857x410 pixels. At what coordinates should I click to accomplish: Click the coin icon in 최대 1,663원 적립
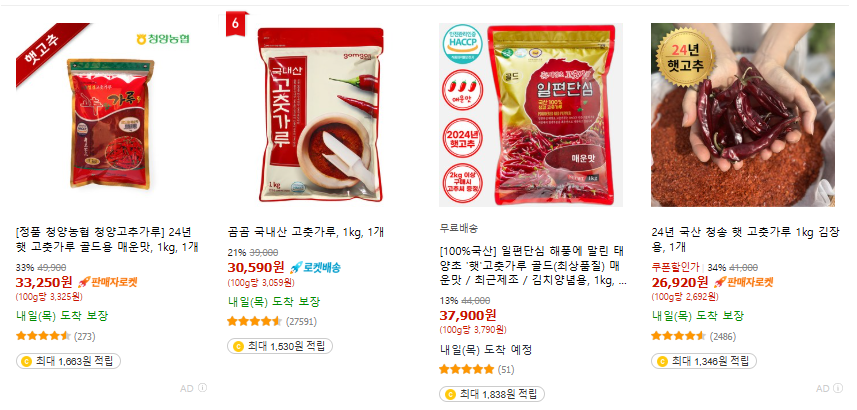pyautogui.click(x=26, y=361)
